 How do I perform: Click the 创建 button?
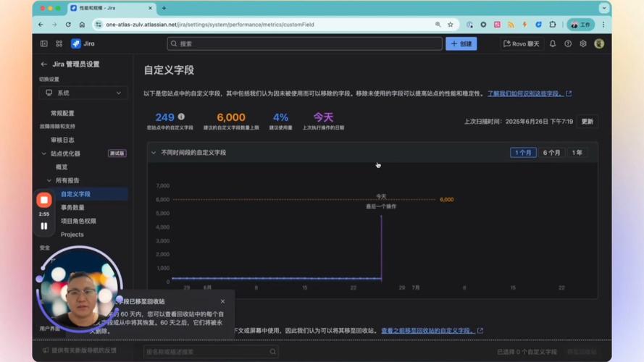click(461, 43)
